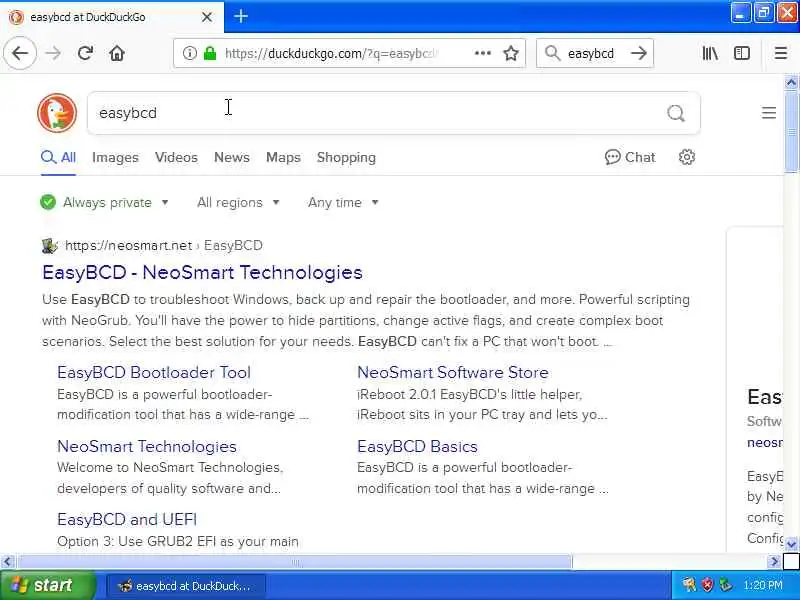Click the horizontal scrollbar left arrow
800x600 pixels.
coord(7,562)
